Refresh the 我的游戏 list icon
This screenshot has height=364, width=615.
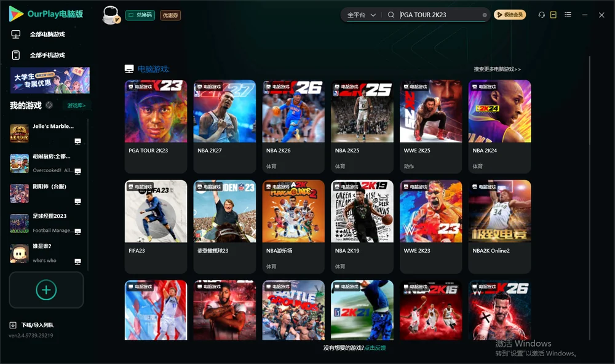(x=49, y=105)
